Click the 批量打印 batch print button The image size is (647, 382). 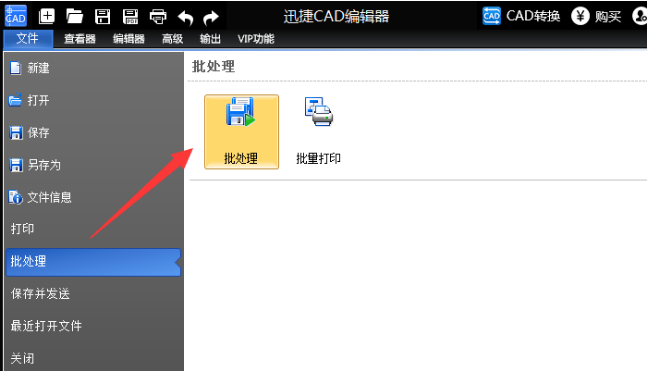coord(318,132)
